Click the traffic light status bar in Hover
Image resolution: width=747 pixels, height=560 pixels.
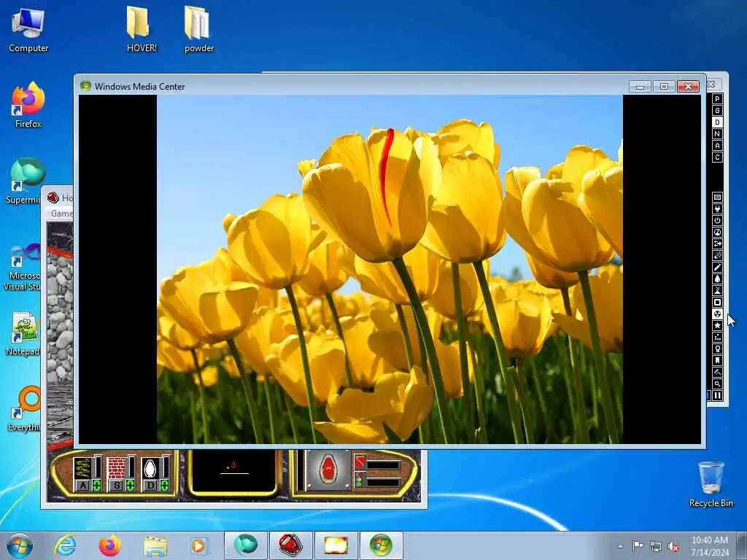coord(377,480)
